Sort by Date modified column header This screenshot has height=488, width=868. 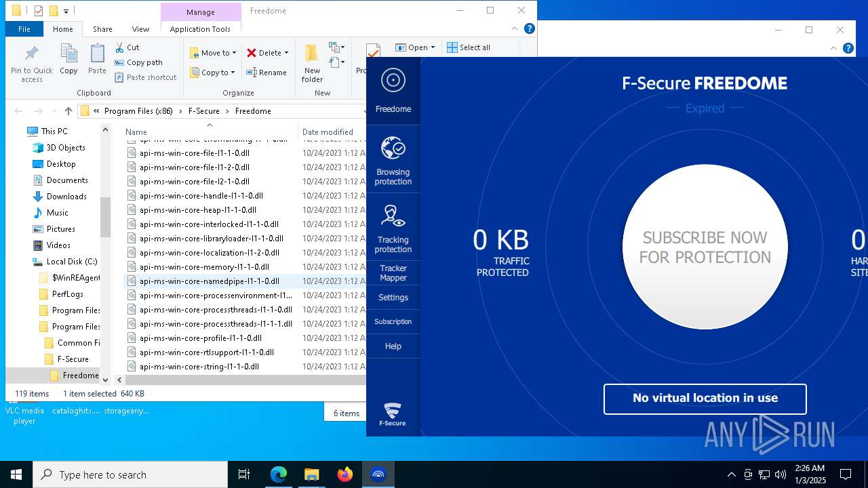point(328,132)
